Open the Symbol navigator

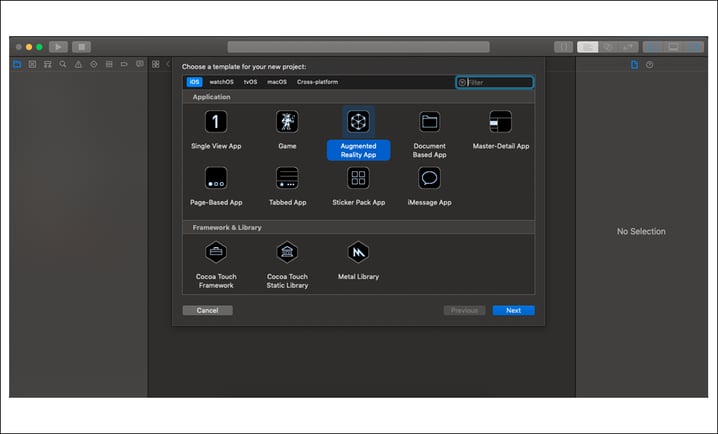tap(47, 64)
